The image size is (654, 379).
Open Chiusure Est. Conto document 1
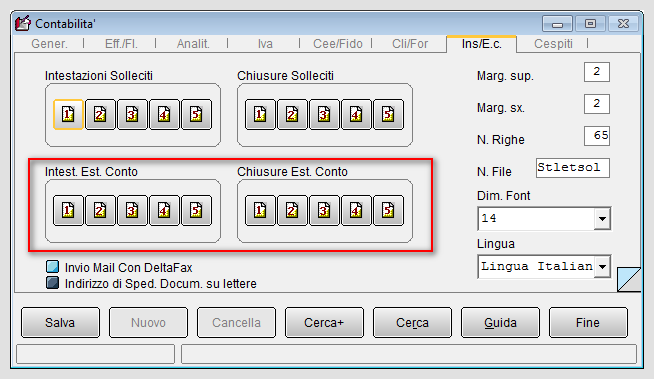pyautogui.click(x=260, y=211)
